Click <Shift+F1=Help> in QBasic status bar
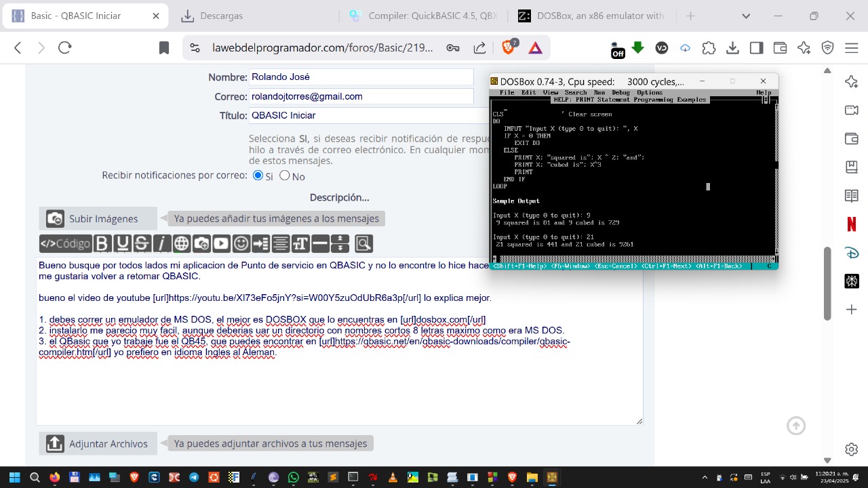 pyautogui.click(x=519, y=266)
